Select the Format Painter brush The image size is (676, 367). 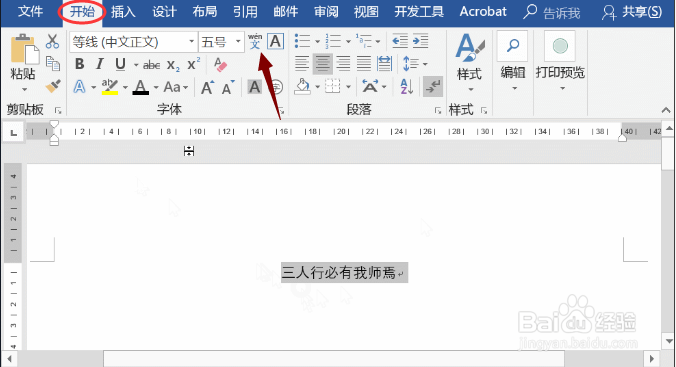coord(53,86)
